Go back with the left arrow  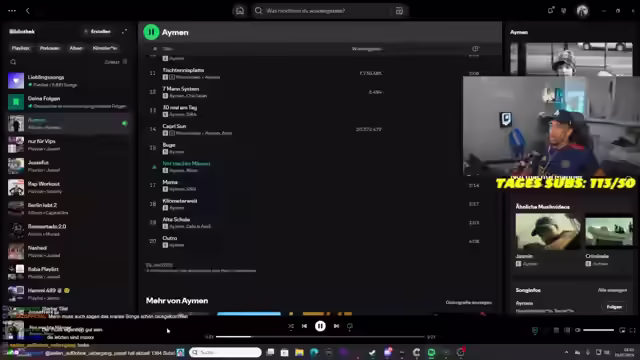click(28, 11)
